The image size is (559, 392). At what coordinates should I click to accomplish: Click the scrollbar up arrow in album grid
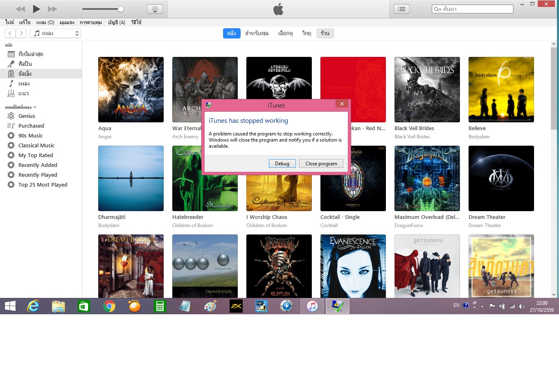click(554, 44)
